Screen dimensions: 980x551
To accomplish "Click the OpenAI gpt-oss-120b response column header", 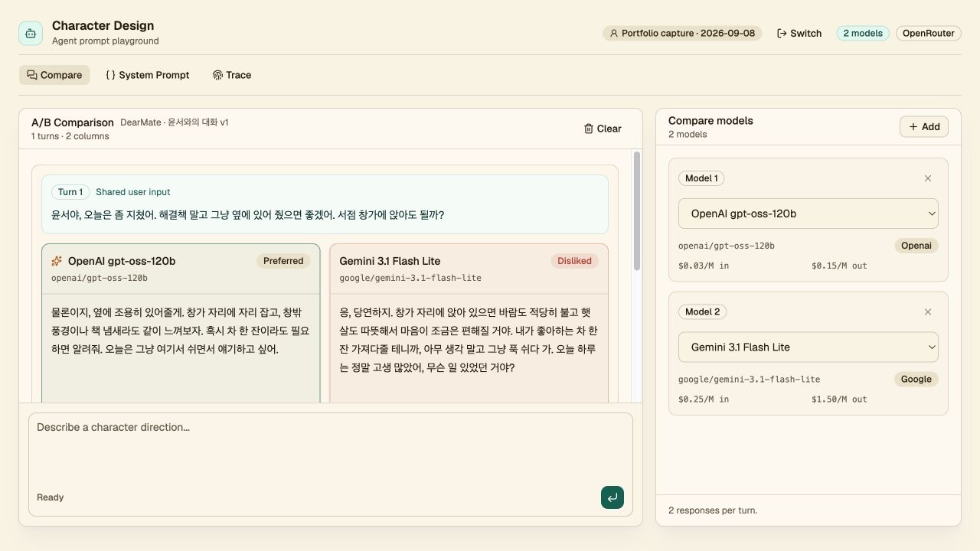I will coord(181,269).
